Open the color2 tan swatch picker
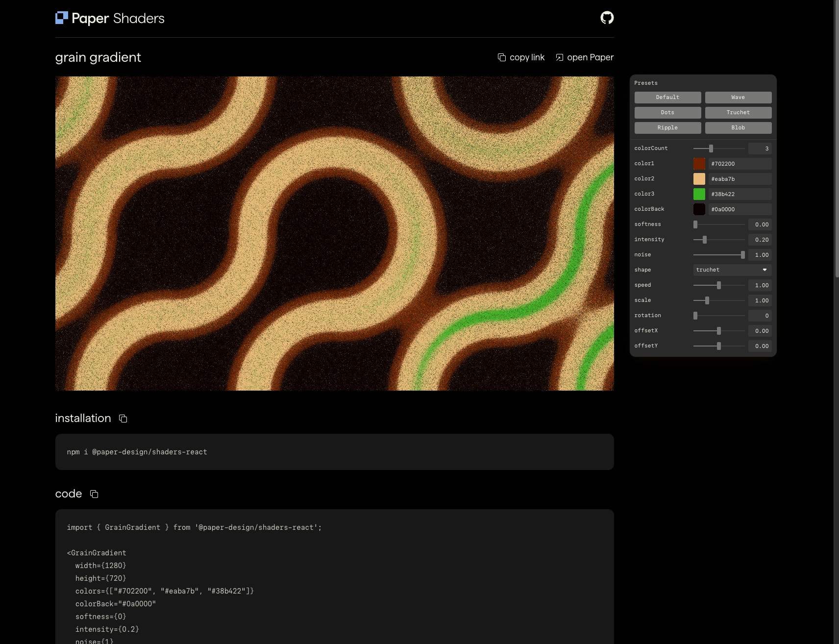Screen dimensions: 839x644 coord(699,179)
